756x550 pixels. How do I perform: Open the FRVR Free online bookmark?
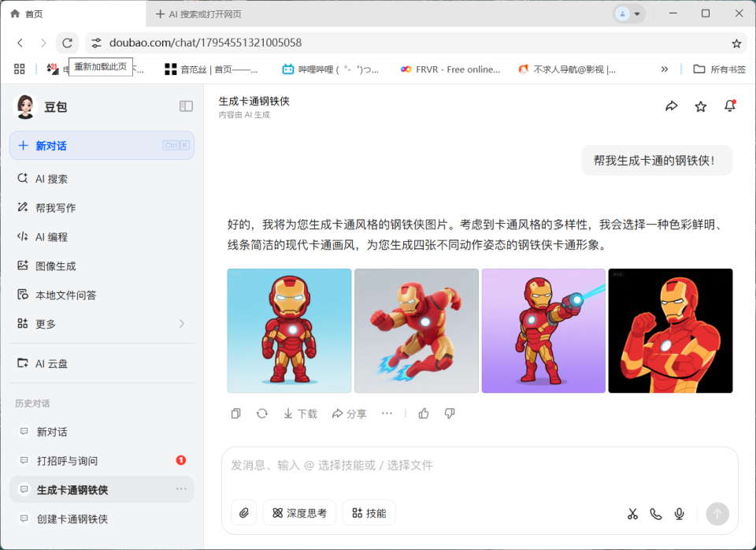coord(450,69)
